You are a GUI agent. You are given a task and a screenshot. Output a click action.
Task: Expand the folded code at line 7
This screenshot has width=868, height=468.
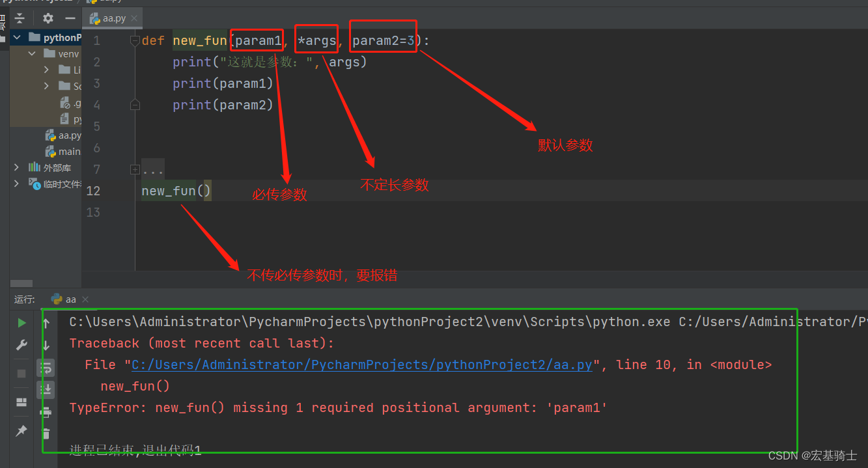click(135, 169)
